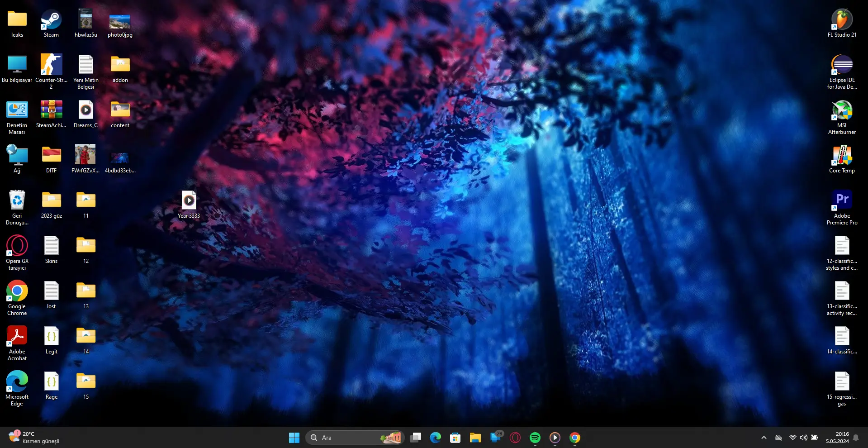Open the Wi-Fi network tray icon
868x448 pixels.
(x=792, y=438)
